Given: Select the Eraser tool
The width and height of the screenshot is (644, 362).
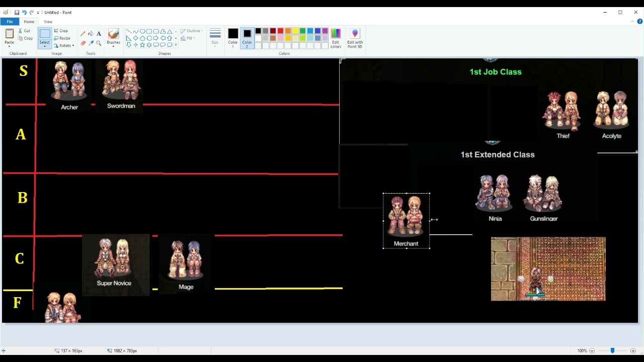Looking at the screenshot, I should (x=83, y=43).
